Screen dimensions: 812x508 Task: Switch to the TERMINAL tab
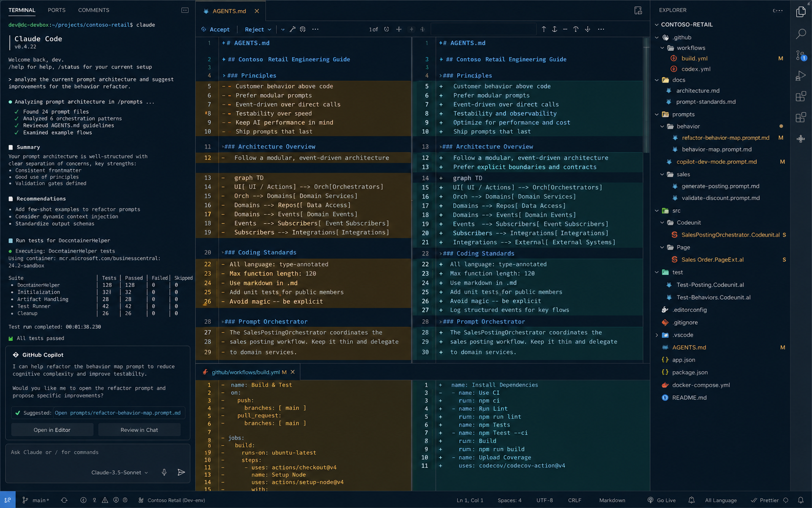tap(22, 10)
